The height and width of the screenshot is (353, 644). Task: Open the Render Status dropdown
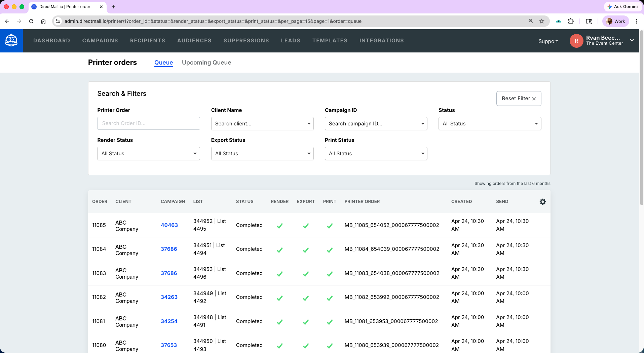point(148,153)
